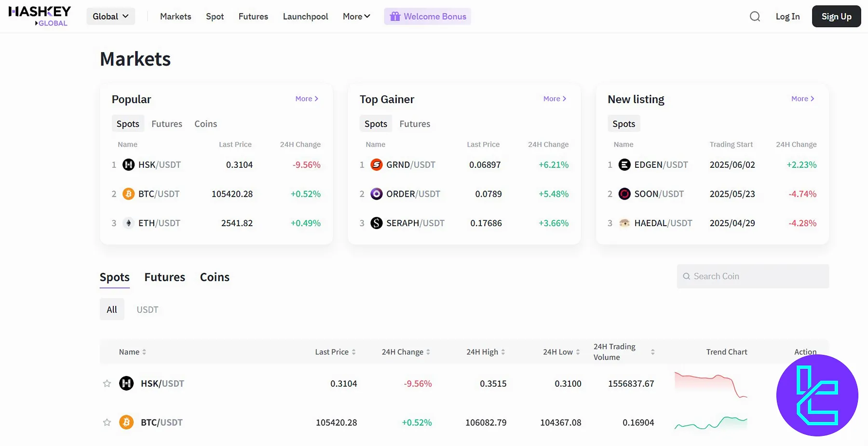Click GRND coin icon in Top Gainer
The height and width of the screenshot is (446, 868).
(x=376, y=165)
